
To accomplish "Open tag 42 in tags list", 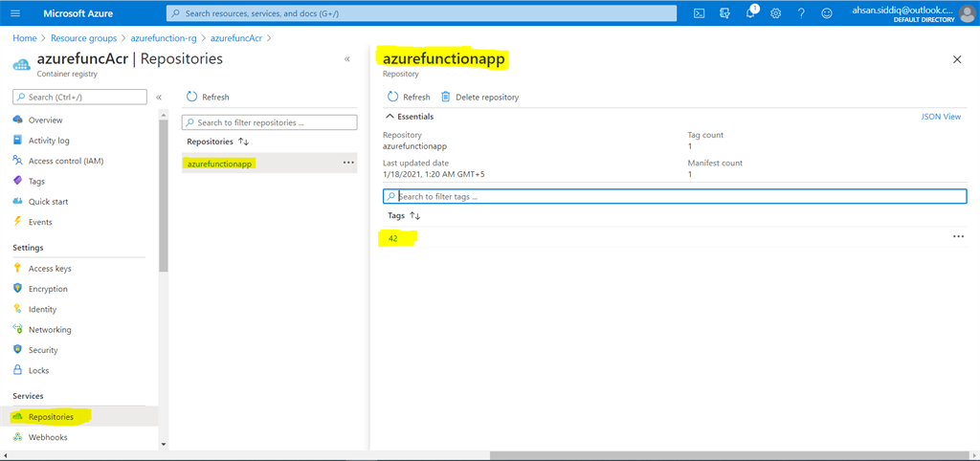I will [x=393, y=237].
